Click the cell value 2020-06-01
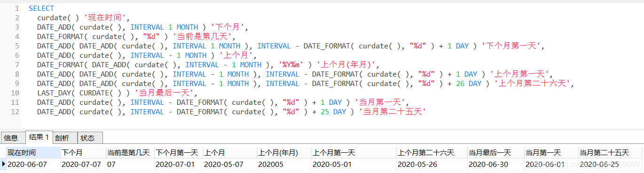 point(545,164)
